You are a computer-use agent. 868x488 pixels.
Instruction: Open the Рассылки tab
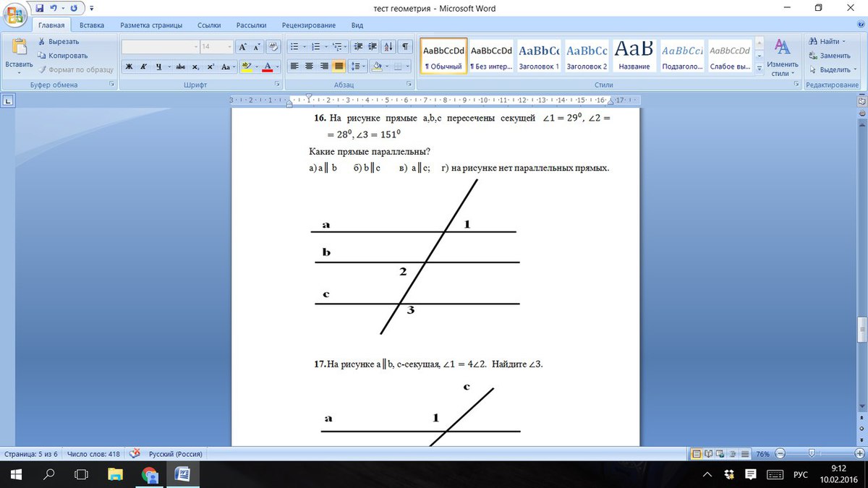(251, 25)
